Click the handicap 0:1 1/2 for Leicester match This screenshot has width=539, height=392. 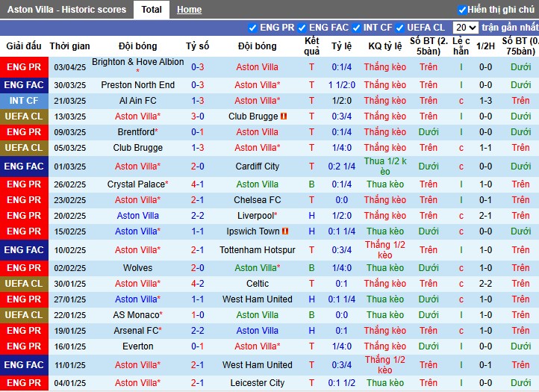[342, 383]
